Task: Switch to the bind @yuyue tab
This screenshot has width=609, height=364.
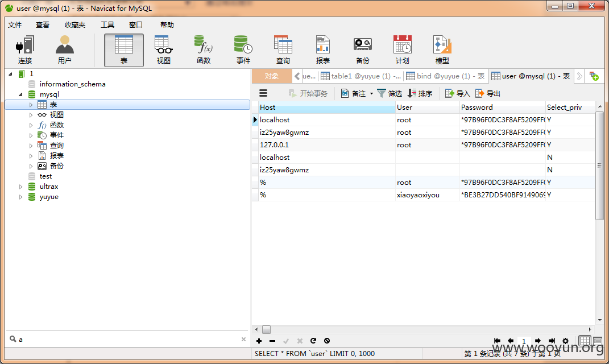Action: 445,76
